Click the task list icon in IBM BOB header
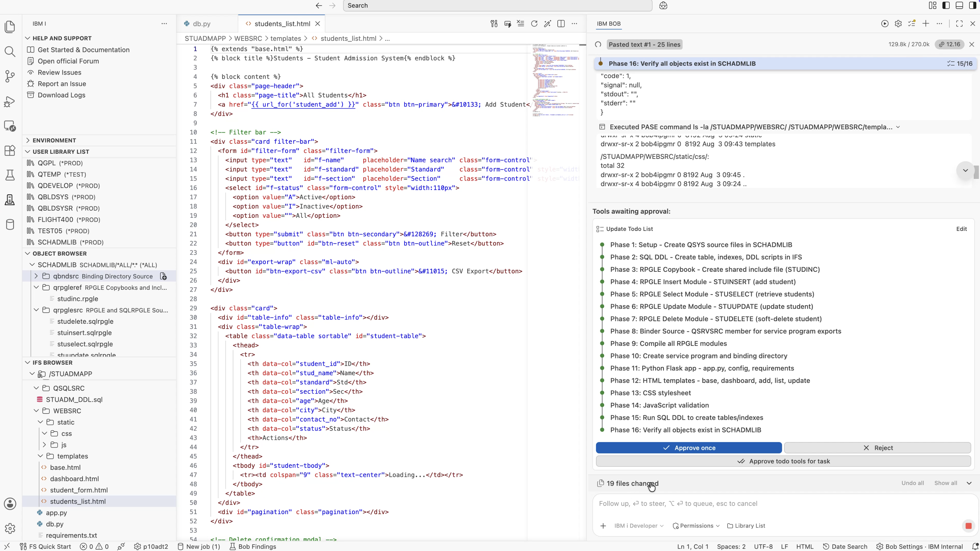 click(912, 24)
